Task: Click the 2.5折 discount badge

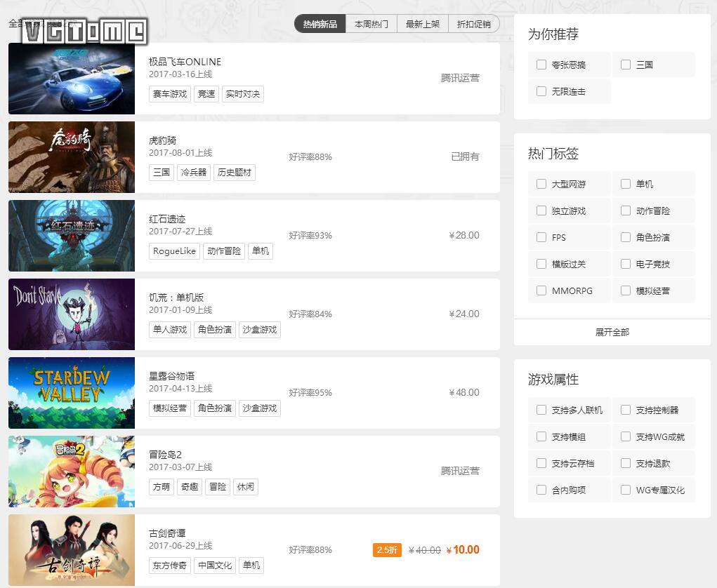Action: pyautogui.click(x=387, y=550)
